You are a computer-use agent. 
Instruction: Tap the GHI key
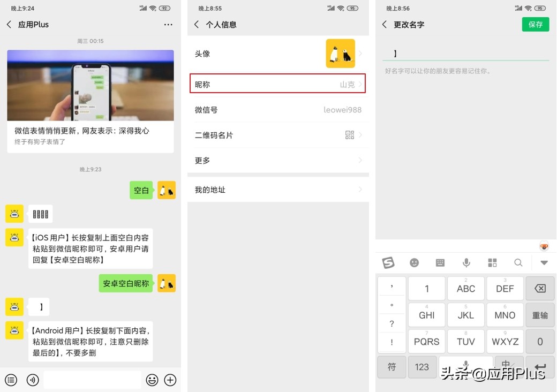[x=427, y=315]
